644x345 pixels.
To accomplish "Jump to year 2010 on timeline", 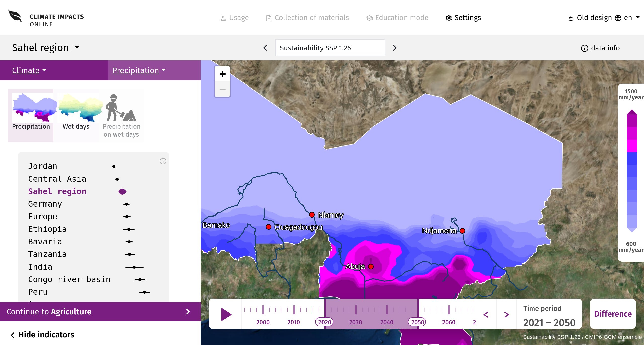I will point(294,322).
